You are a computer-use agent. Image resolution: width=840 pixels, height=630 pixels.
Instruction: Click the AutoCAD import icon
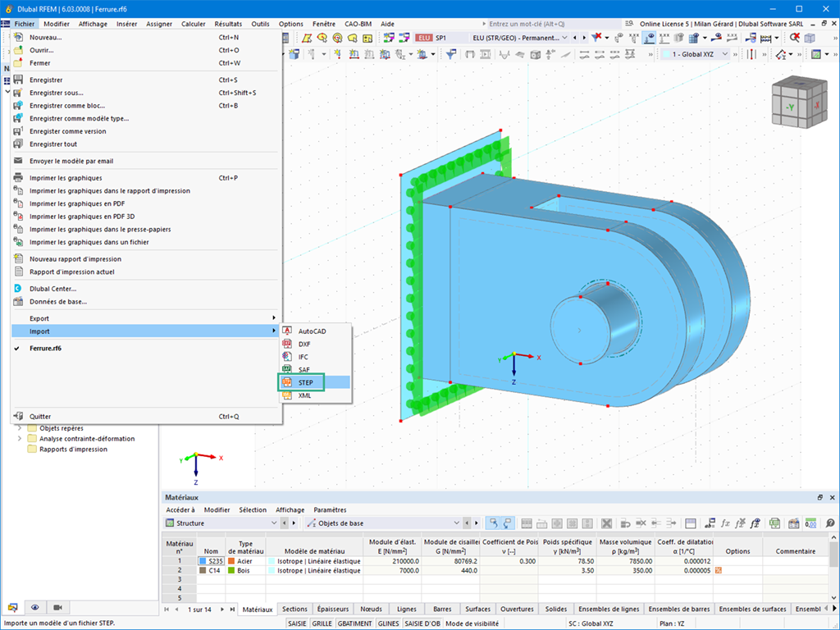(287, 331)
